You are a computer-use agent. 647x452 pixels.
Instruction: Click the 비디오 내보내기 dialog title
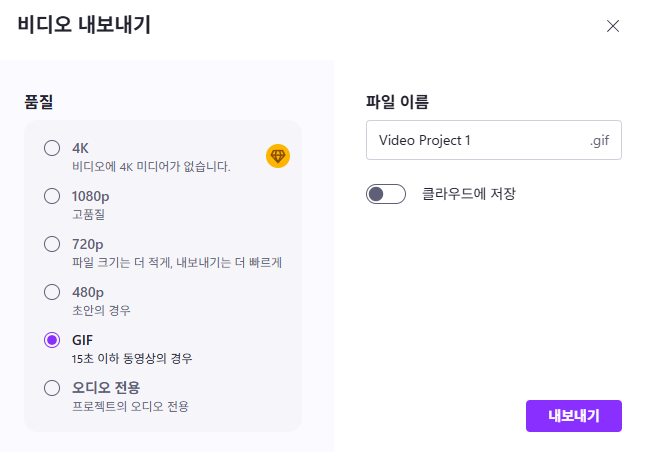(x=84, y=26)
